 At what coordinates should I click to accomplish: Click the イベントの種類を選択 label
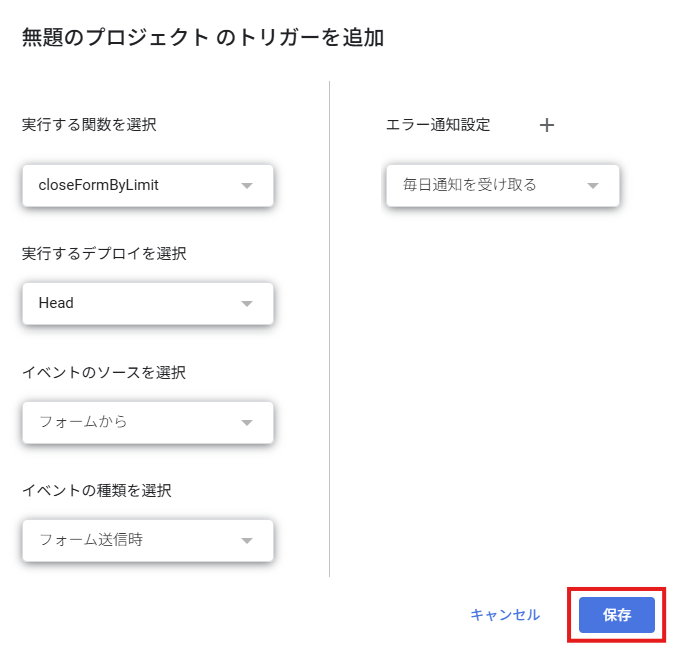coord(97,491)
